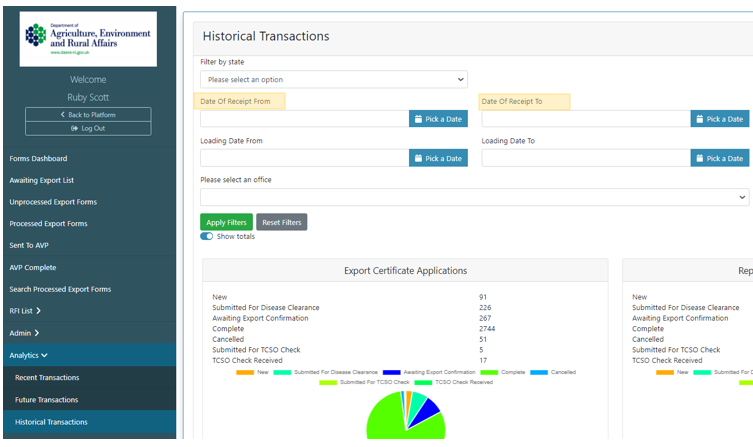
Task: Open the Sent To AVP page
Action: coord(29,245)
